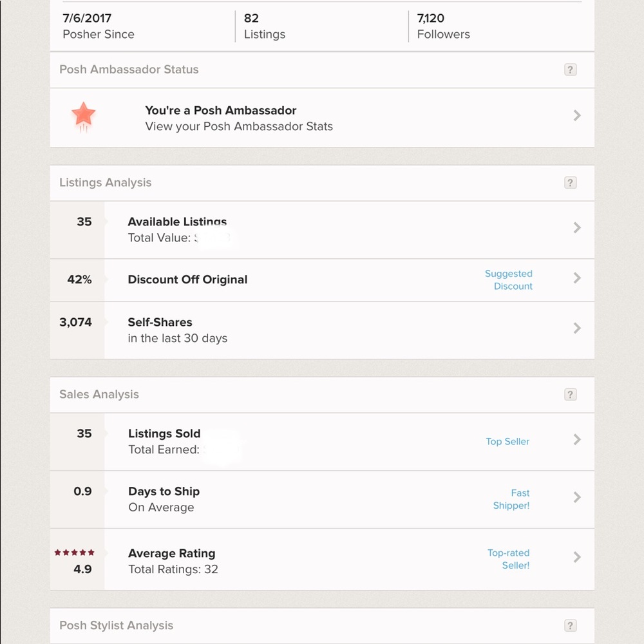Select the Top Seller badge label
644x644 pixels.
(x=507, y=442)
